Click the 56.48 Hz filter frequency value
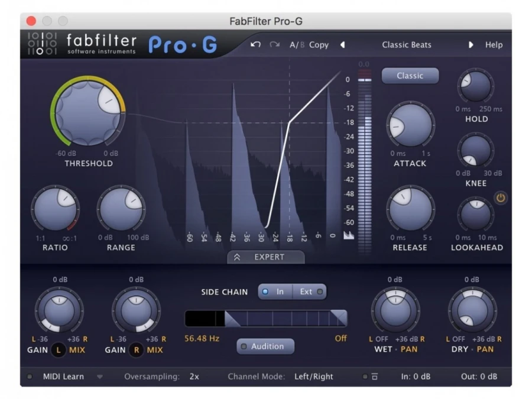Screen dimensions: 532x399 point(202,338)
